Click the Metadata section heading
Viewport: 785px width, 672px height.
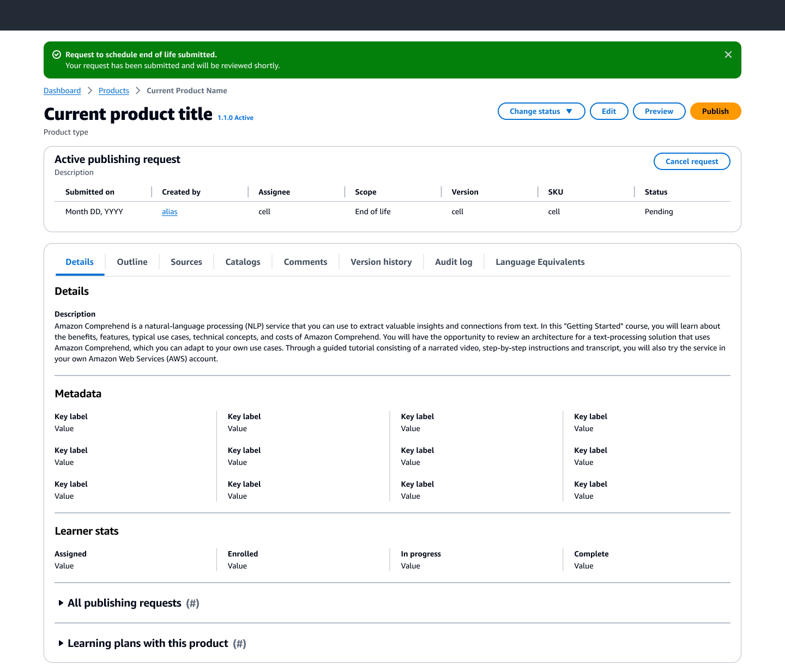78,393
